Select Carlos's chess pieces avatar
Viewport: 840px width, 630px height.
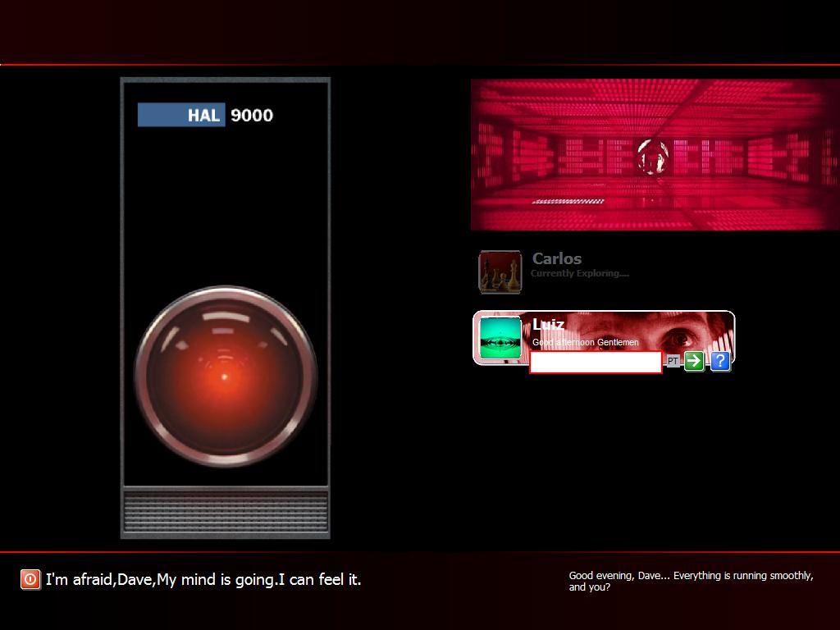[500, 272]
